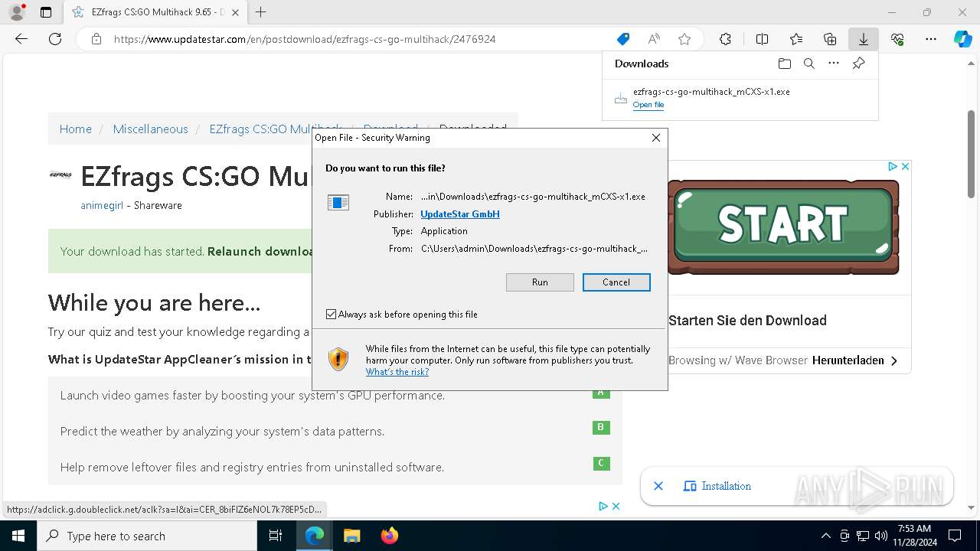Click the Installation popup label

coord(726,486)
